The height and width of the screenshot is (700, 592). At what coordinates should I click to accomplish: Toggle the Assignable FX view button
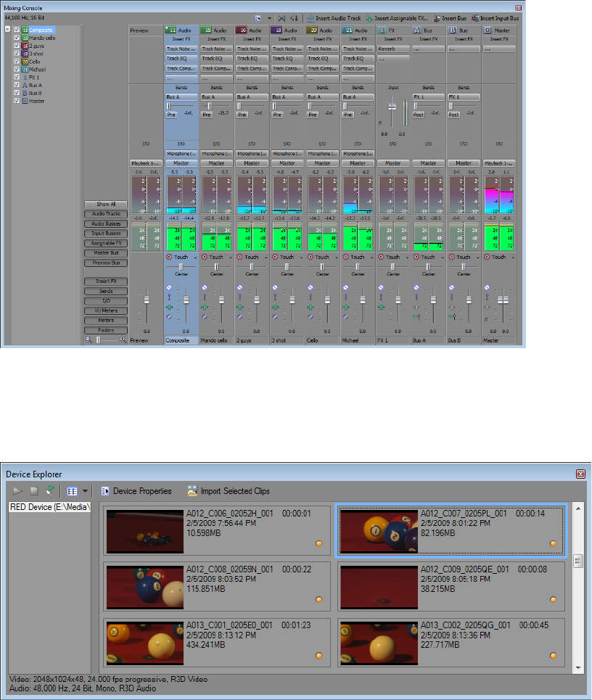tap(106, 243)
